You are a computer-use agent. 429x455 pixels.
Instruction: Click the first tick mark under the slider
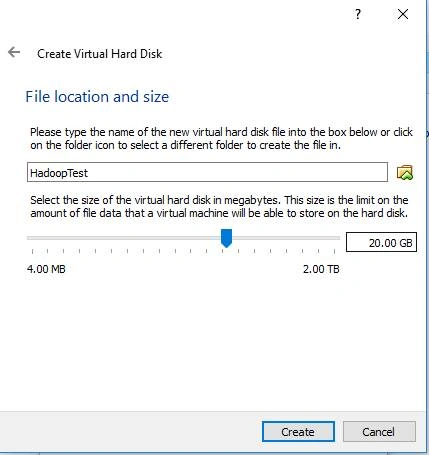tap(32, 251)
